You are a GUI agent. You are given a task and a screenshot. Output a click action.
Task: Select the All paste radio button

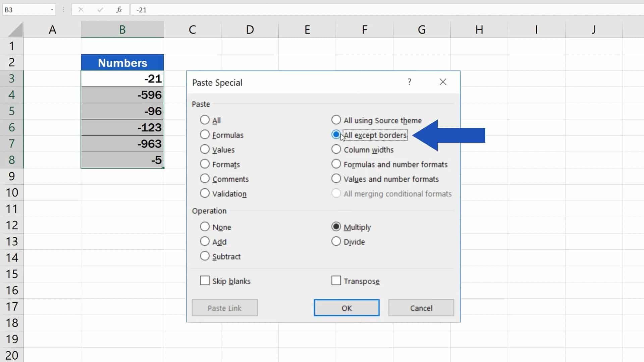pyautogui.click(x=205, y=120)
